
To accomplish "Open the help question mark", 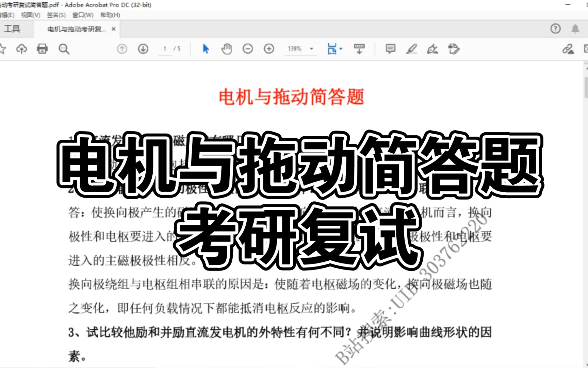I will pyautogui.click(x=555, y=29).
